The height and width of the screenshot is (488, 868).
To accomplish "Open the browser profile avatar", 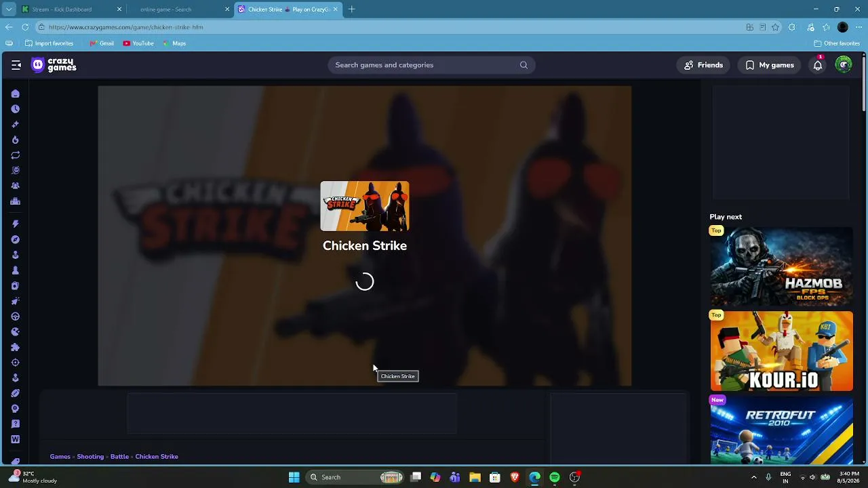I will pyautogui.click(x=843, y=27).
